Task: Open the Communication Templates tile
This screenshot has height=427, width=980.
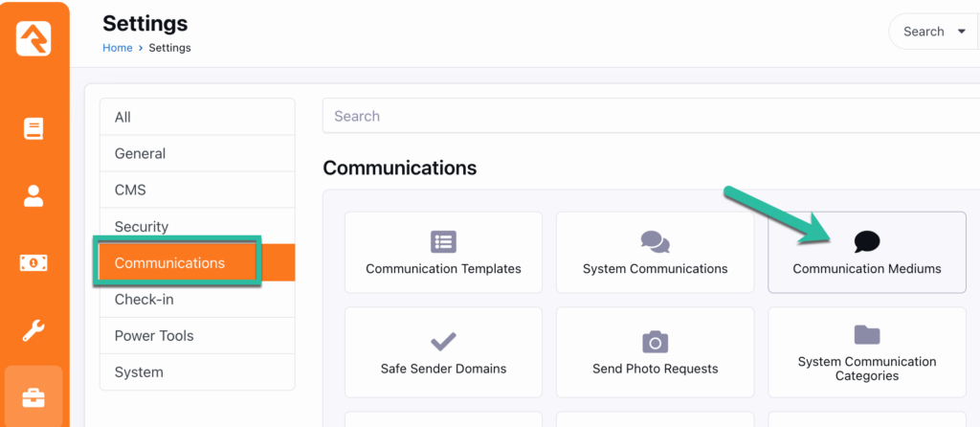Action: point(443,252)
